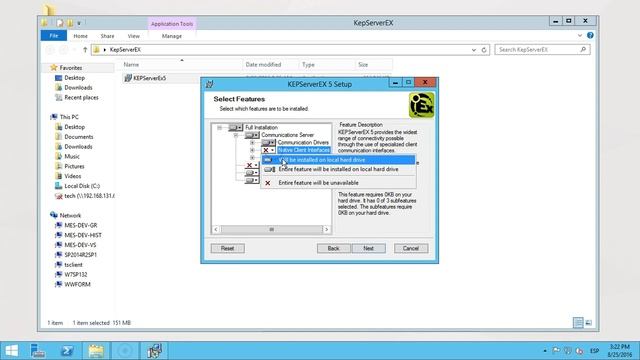The width and height of the screenshot is (640, 360).
Task: Open the Manage ribbon tab
Action: coord(171,36)
